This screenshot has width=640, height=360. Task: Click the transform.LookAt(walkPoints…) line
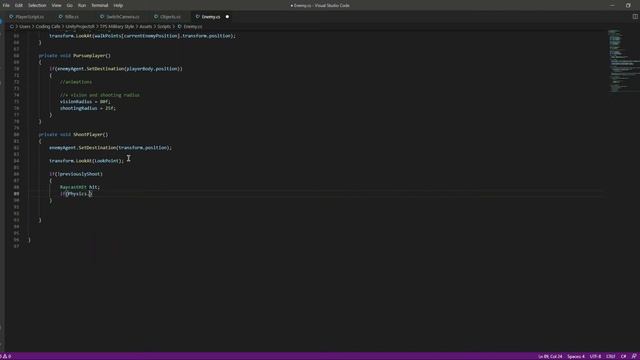142,36
